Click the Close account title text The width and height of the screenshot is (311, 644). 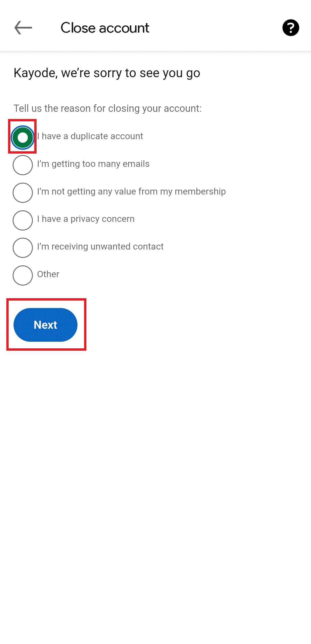pos(105,28)
